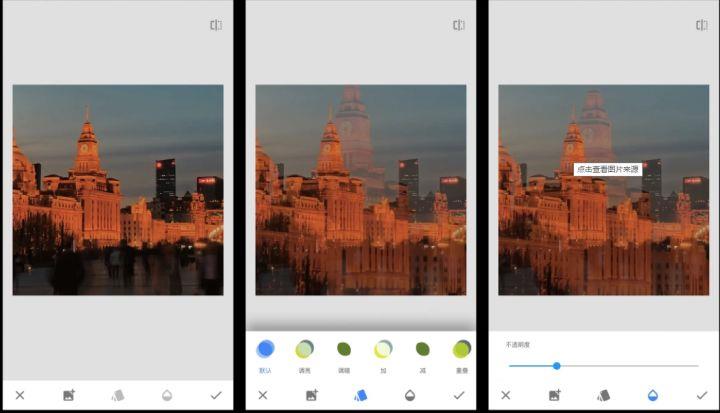The width and height of the screenshot is (720, 413).
Task: Select the 调暗 blend mode
Action: (x=344, y=349)
